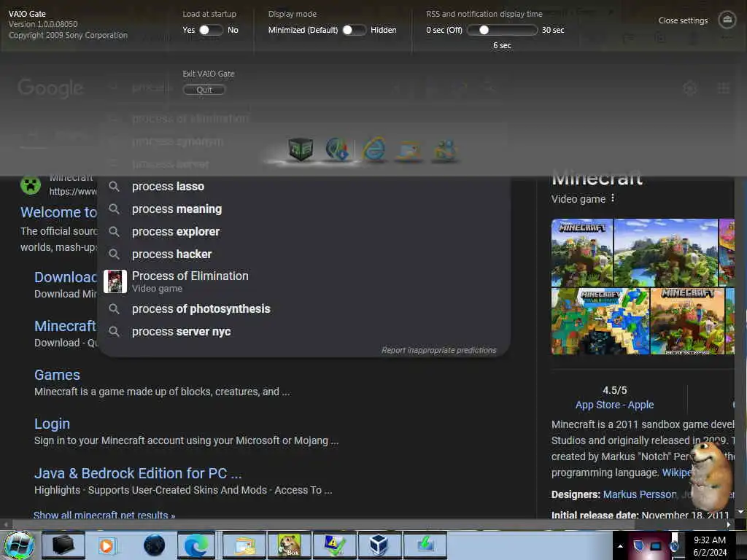
Task: Adjust RSS notification display time slider
Action: coord(502,30)
